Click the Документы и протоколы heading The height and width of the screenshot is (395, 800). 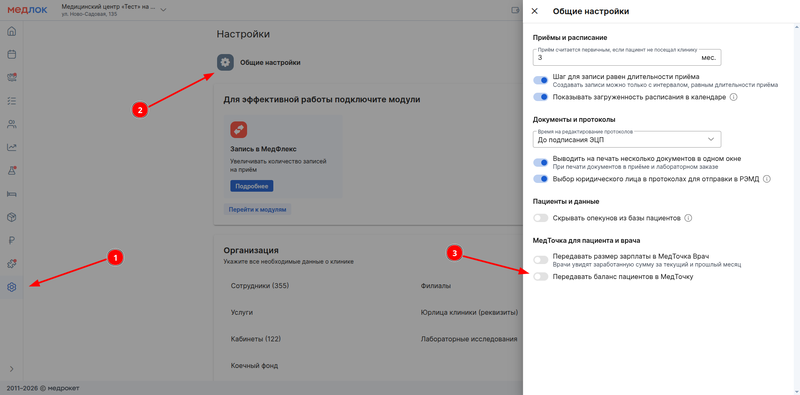(x=574, y=119)
